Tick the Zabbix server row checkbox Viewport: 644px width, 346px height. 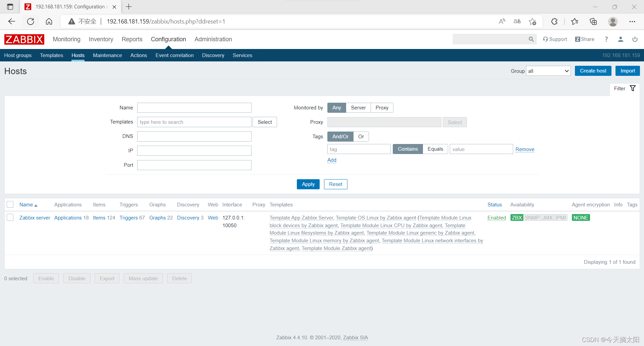pyautogui.click(x=10, y=217)
